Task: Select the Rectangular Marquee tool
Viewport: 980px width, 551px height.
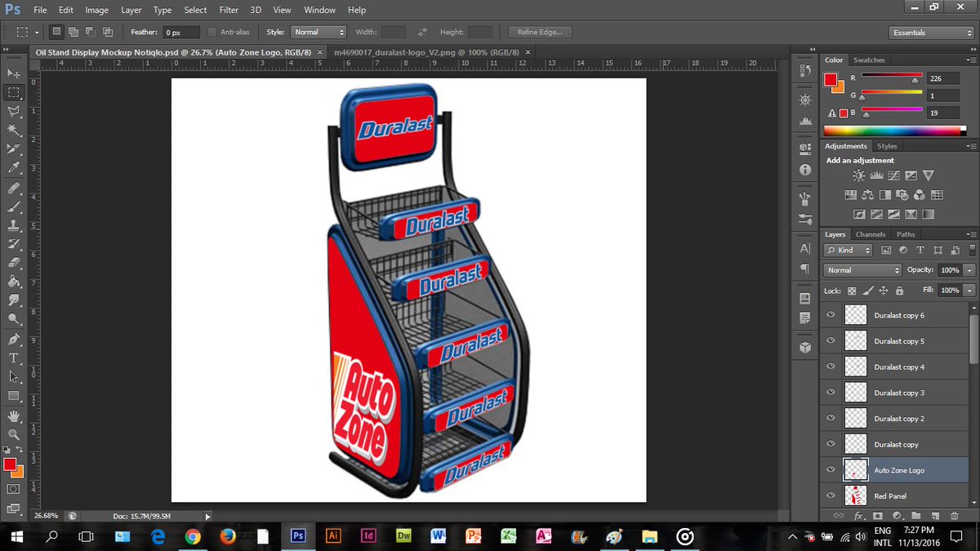Action: click(14, 92)
